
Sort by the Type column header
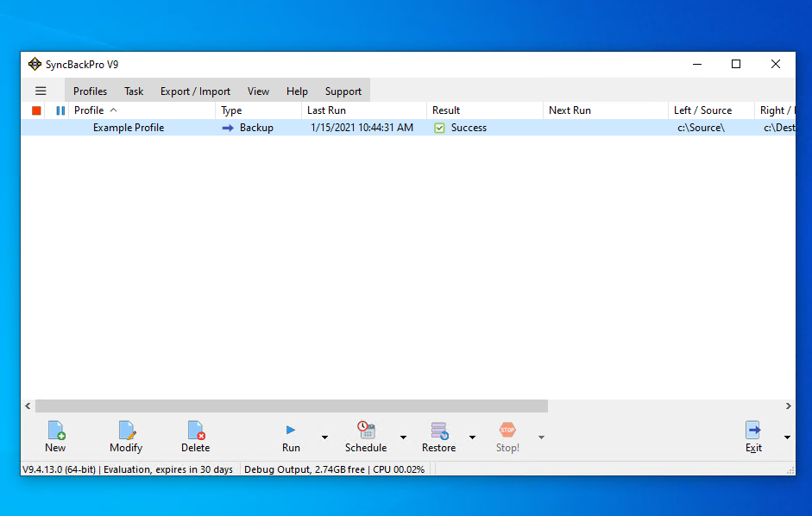[258, 110]
